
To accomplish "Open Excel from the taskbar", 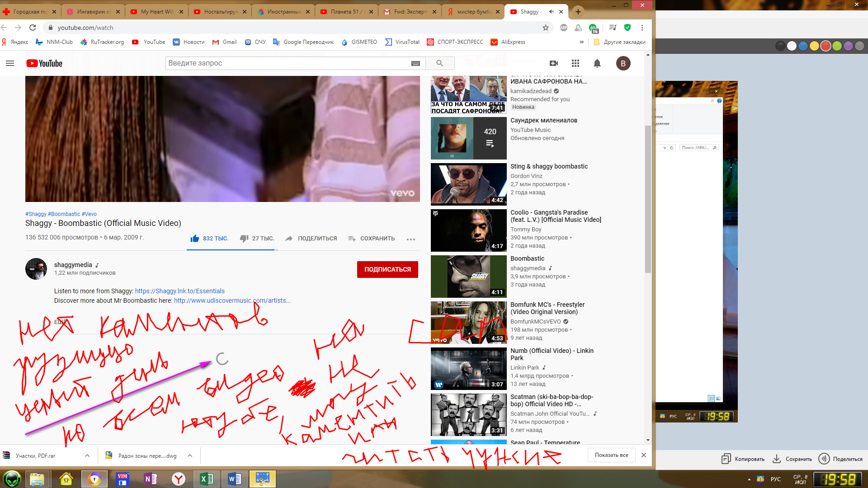I will (207, 479).
